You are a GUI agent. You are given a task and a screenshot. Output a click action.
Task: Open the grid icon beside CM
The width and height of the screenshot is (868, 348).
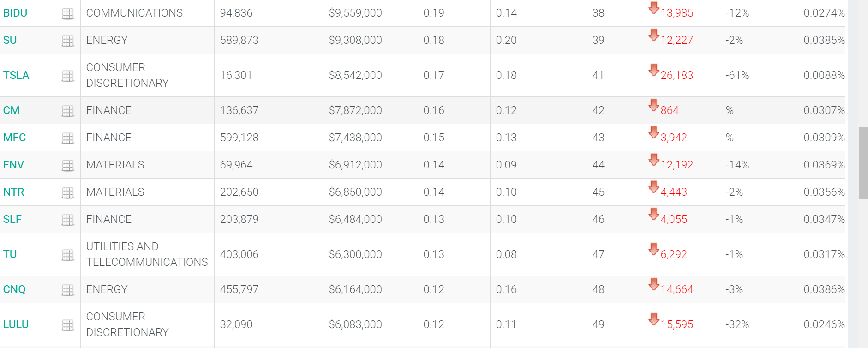point(68,111)
